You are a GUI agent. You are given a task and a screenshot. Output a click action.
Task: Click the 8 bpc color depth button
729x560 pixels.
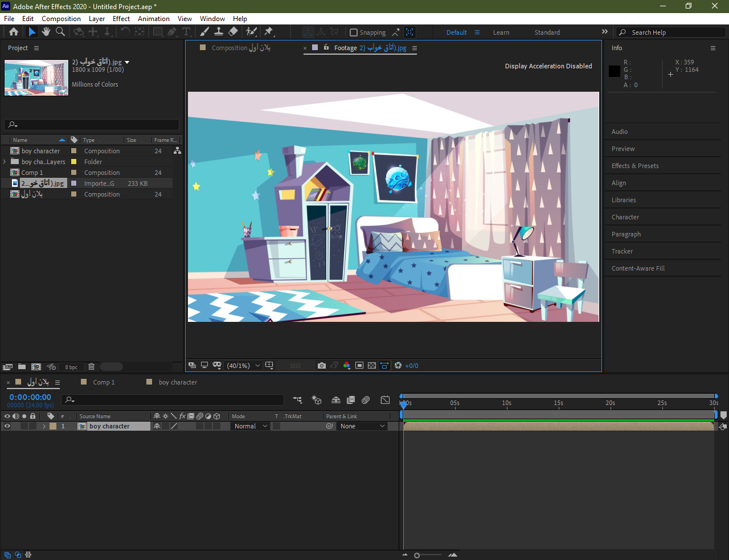[71, 367]
